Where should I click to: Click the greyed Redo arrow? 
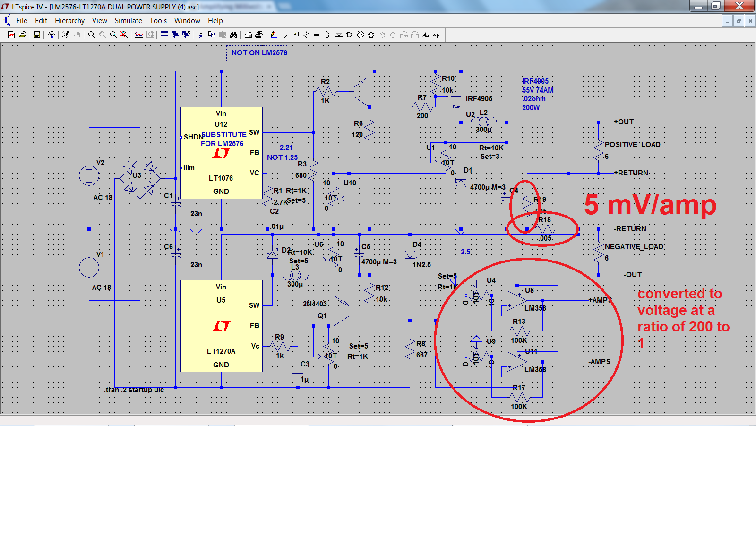tap(393, 35)
